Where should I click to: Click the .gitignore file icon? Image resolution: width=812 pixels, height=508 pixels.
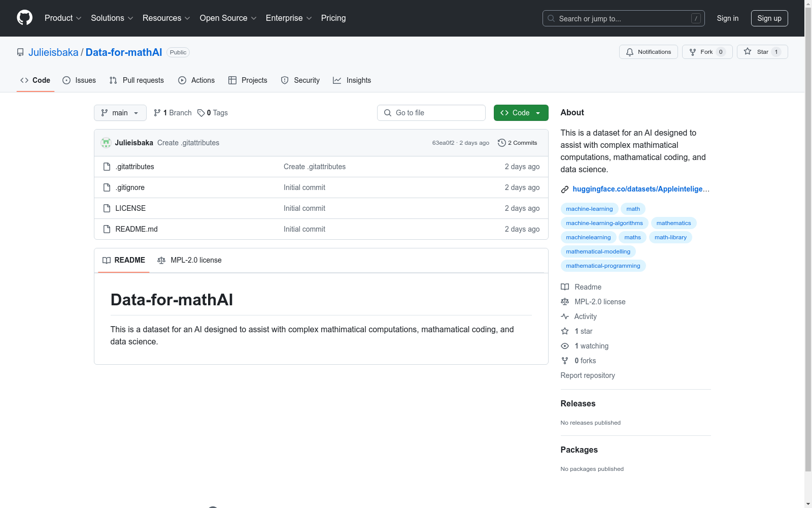tap(107, 187)
